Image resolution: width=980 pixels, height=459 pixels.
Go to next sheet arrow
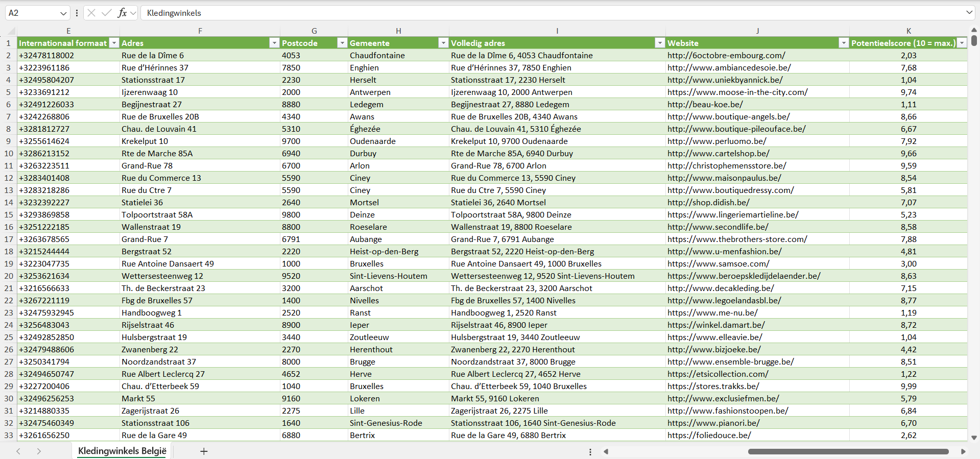click(39, 451)
